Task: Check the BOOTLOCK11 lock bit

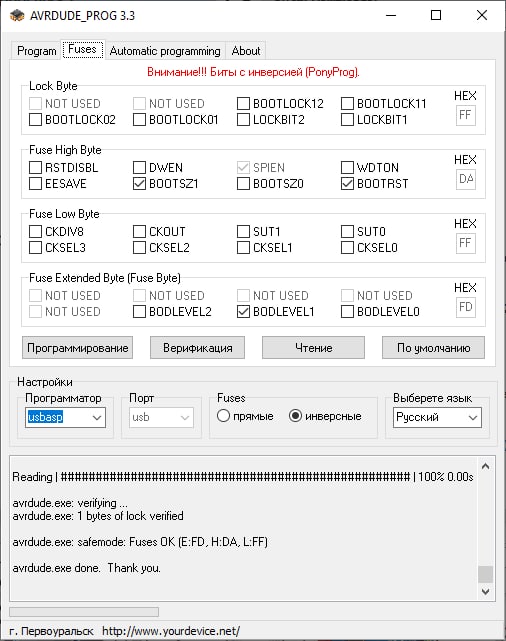Action: click(347, 103)
